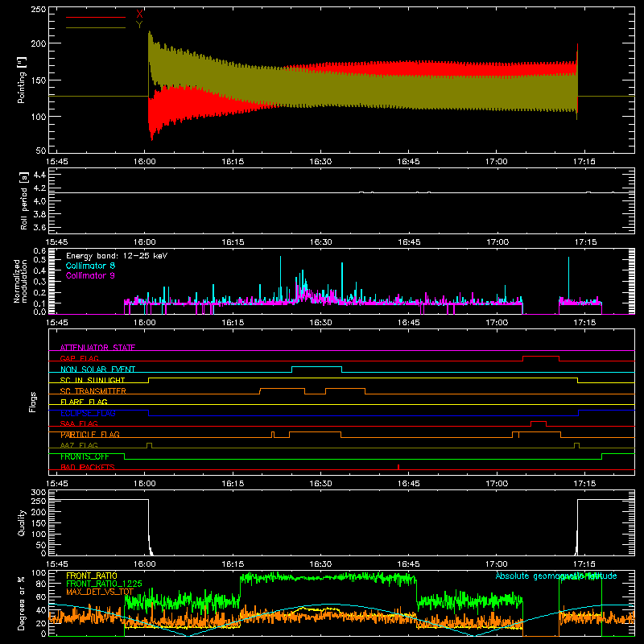The image size is (644, 644).
Task: Click the red spike on the BAD_PACKETS line
Action: coord(398,467)
